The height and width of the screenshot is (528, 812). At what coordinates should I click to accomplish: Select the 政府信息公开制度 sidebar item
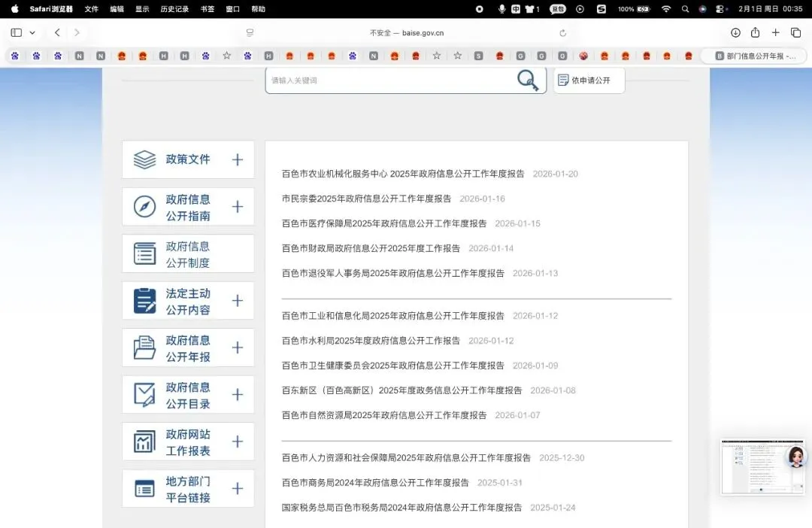(x=188, y=254)
